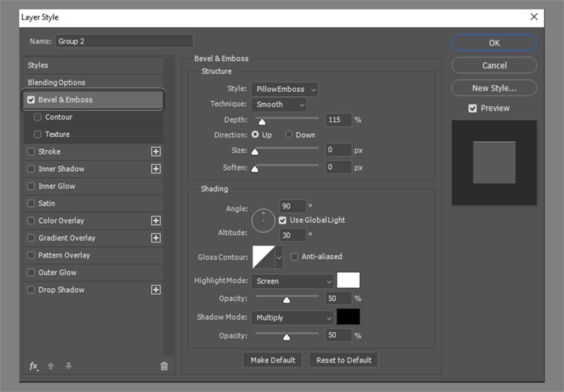This screenshot has width=564, height=392.
Task: Click the Size slider handle
Action: click(x=255, y=152)
